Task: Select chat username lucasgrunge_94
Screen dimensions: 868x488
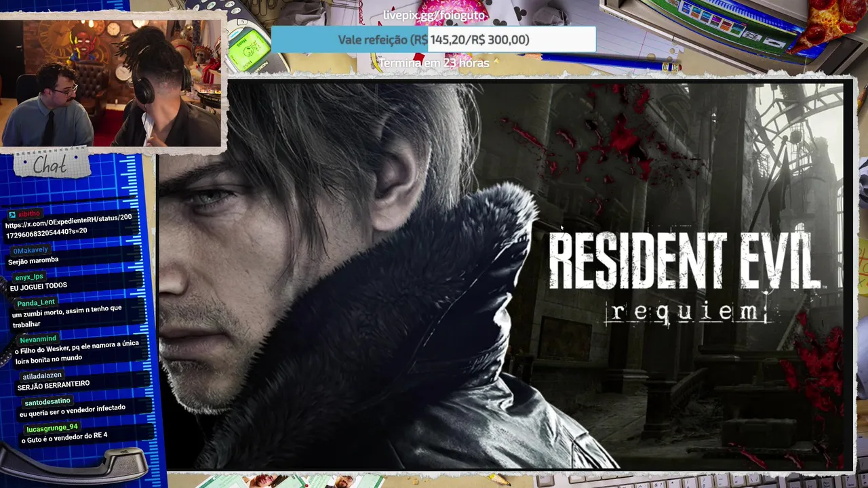Action: 52,428
